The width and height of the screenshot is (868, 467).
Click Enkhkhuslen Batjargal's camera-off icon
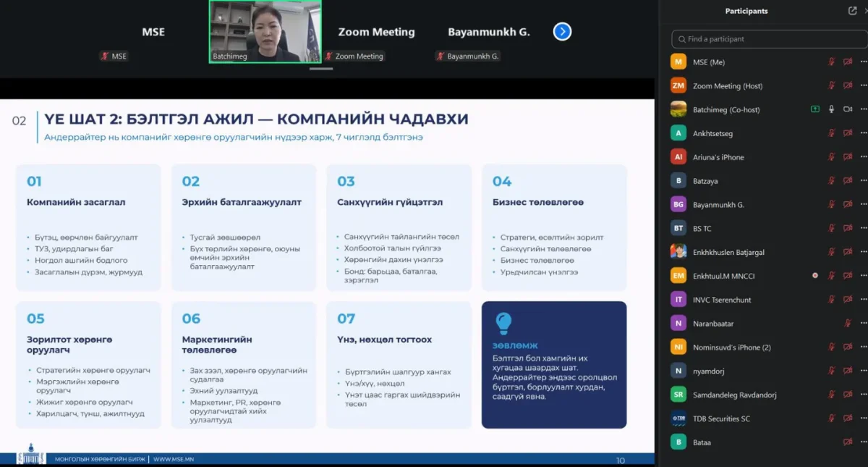[848, 252]
